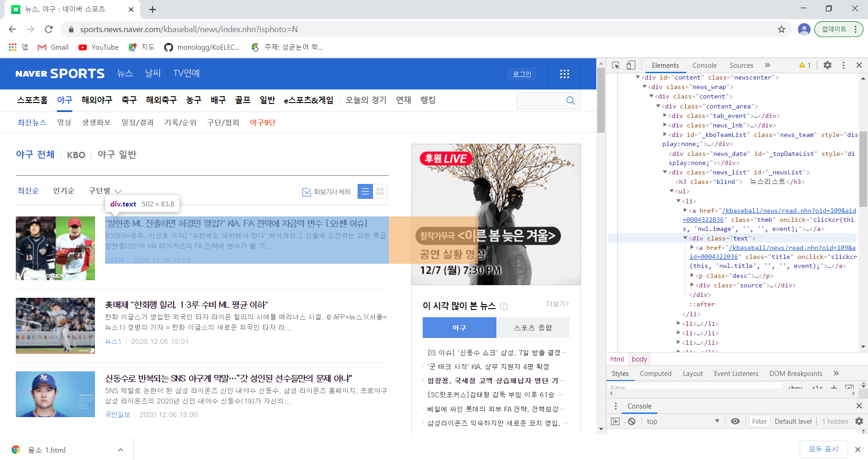Open YouTube bookmark
The width and height of the screenshot is (868, 460).
tap(99, 47)
